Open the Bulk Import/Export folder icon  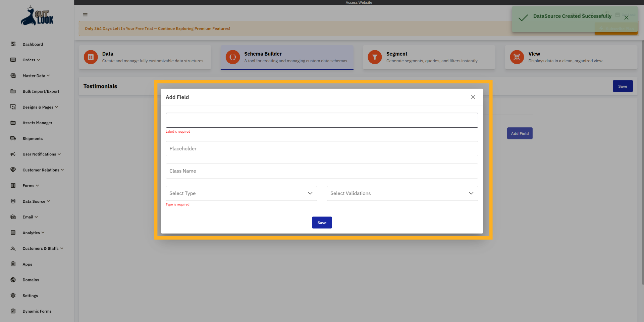13,91
